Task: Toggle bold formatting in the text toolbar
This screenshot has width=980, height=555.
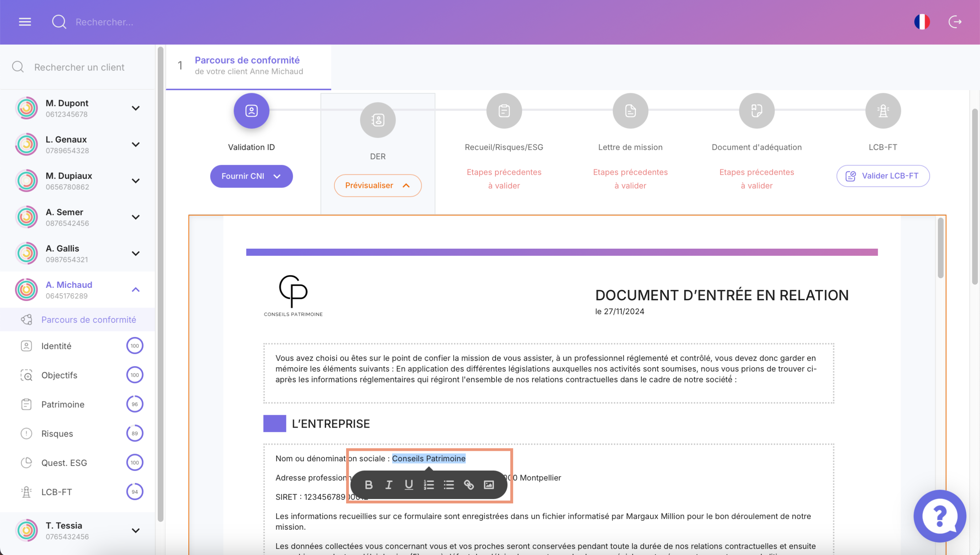Action: point(369,485)
